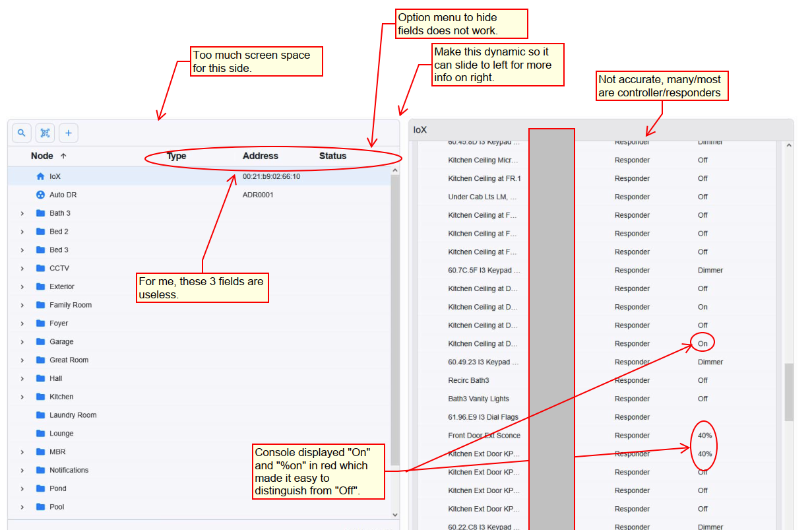Screen dimensions: 812x530
Task: Expand the Kitchen tree node
Action: 22,397
